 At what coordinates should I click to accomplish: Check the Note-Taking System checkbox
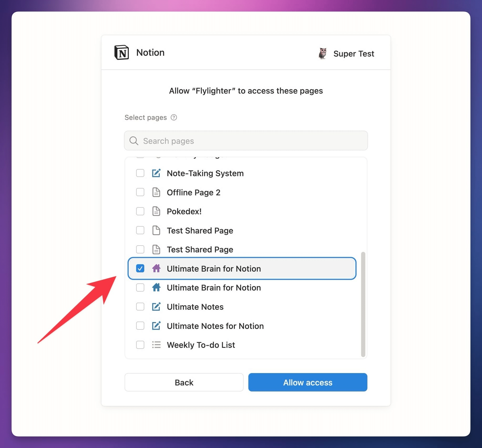(140, 173)
